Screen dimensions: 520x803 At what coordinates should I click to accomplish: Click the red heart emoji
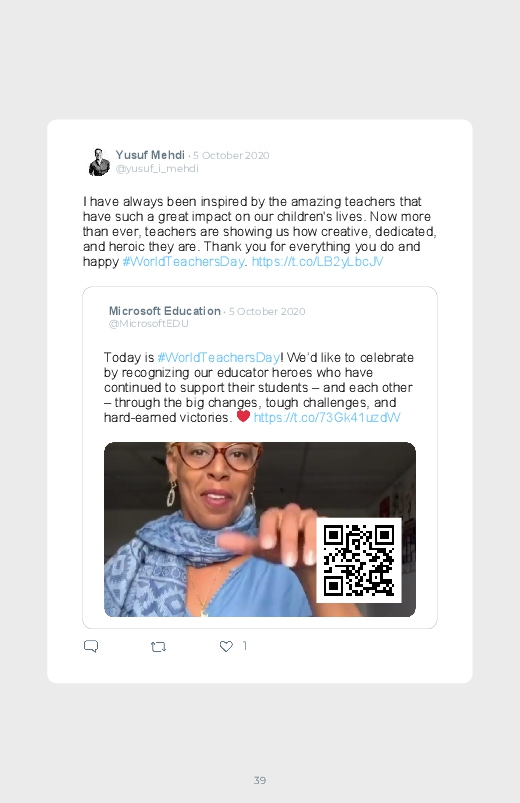coord(243,416)
